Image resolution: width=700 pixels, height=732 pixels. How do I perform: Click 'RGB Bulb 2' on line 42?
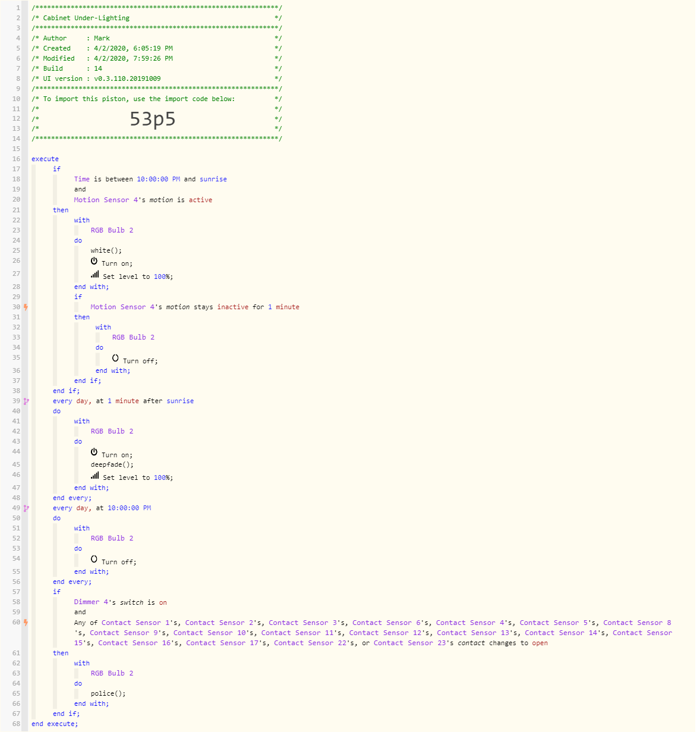point(112,431)
